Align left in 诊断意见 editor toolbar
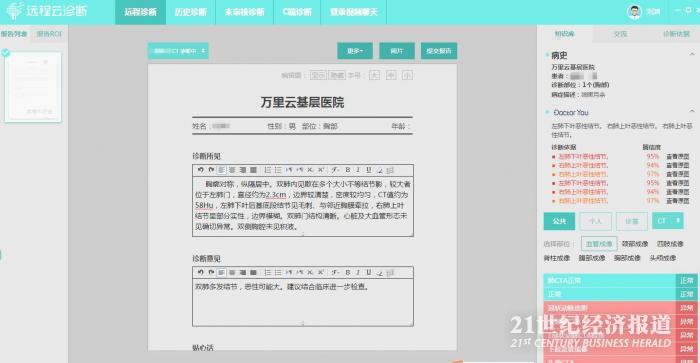The image size is (700, 363). click(x=221, y=272)
